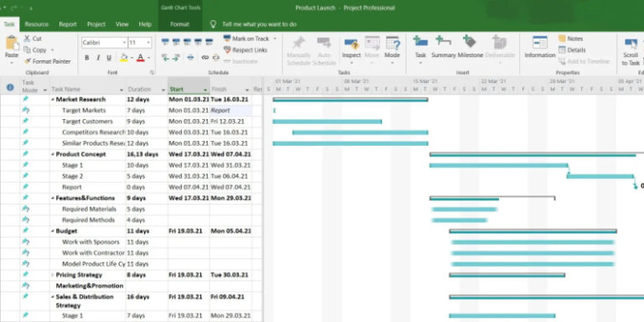Screen dimensions: 644x322
Task: Apply the red font color
Action: pos(141,58)
